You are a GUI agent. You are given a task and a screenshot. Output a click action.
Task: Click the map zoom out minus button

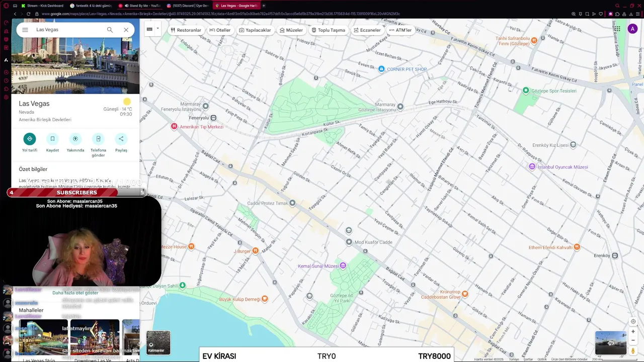point(633,340)
